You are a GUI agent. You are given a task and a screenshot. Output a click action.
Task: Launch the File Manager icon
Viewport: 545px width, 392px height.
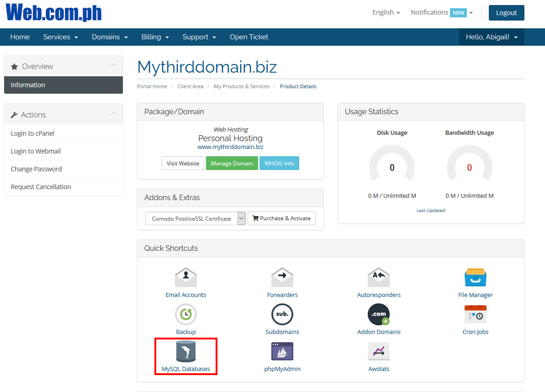(x=476, y=277)
